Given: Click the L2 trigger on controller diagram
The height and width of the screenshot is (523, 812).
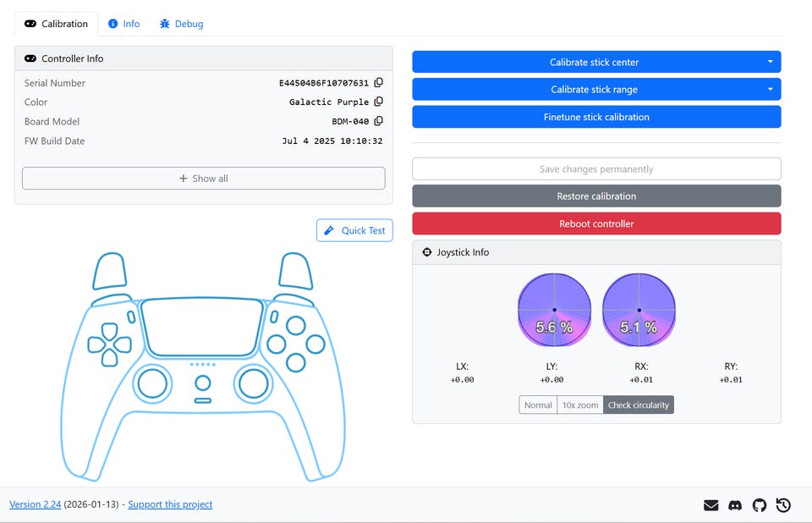Looking at the screenshot, I should pos(109,271).
